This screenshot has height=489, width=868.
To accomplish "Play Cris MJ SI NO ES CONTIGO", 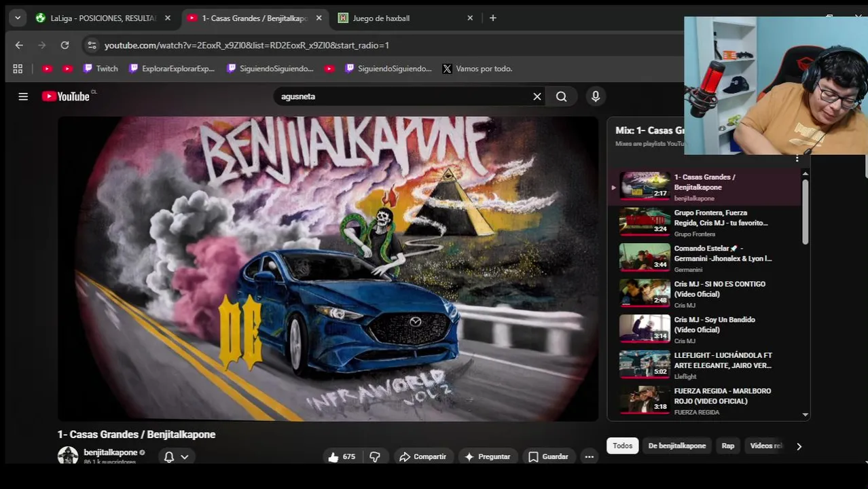I will (x=705, y=293).
